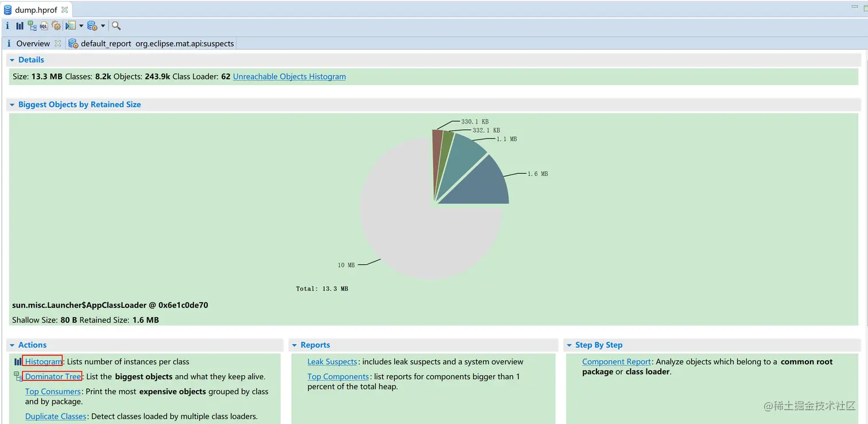Image resolution: width=868 pixels, height=424 pixels.
Task: Click the Shallow Size 80 B text
Action: (45, 319)
